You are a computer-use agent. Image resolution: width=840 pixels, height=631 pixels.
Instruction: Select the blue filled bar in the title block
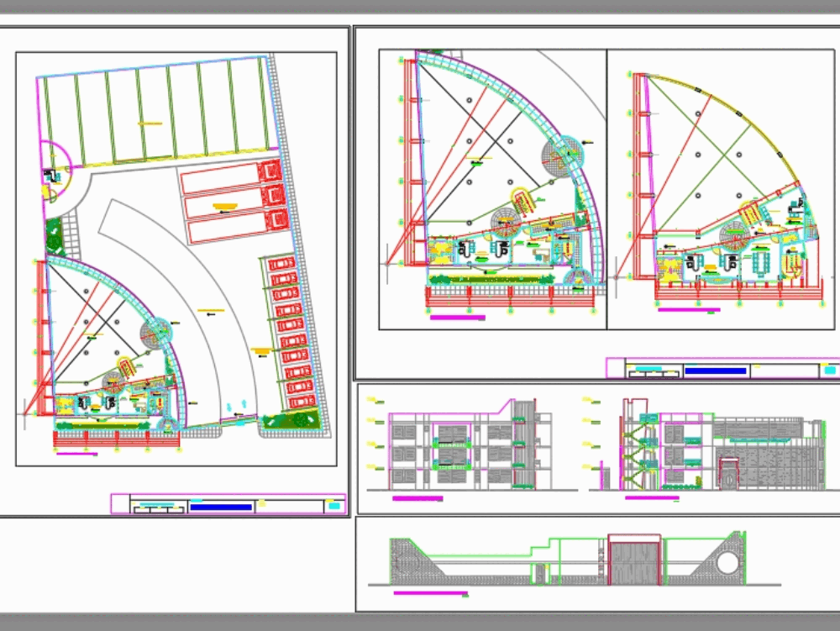coord(223,506)
